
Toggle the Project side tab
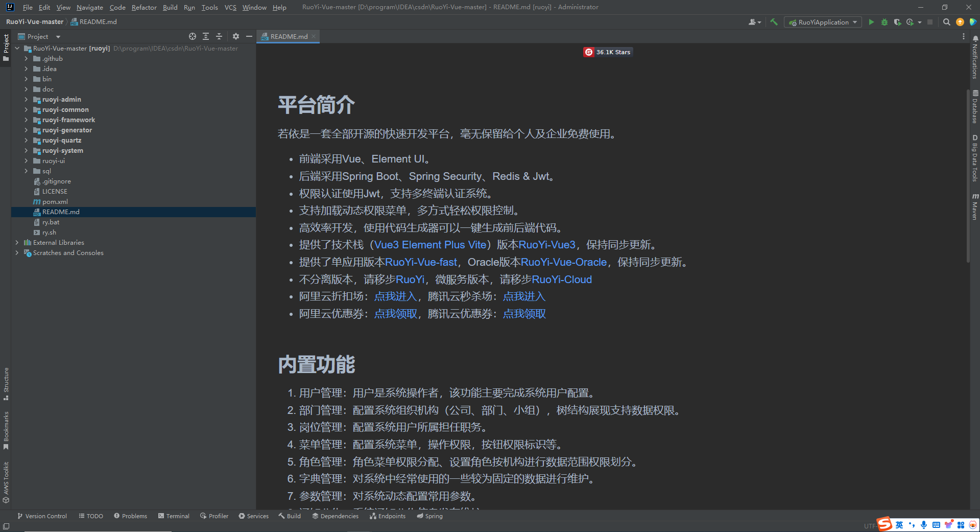click(6, 48)
